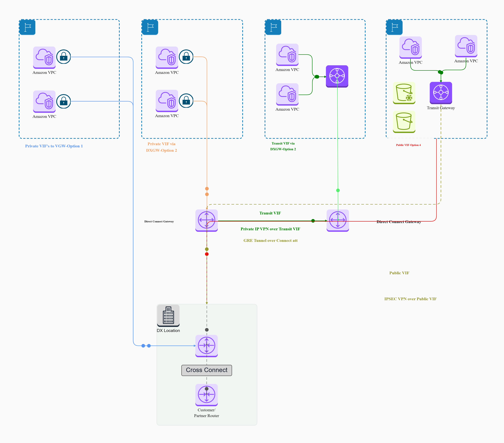Screen dimensions: 504x443
Task: Select 'Private VIF's to VGW-Option 1' label
Action: click(x=54, y=146)
